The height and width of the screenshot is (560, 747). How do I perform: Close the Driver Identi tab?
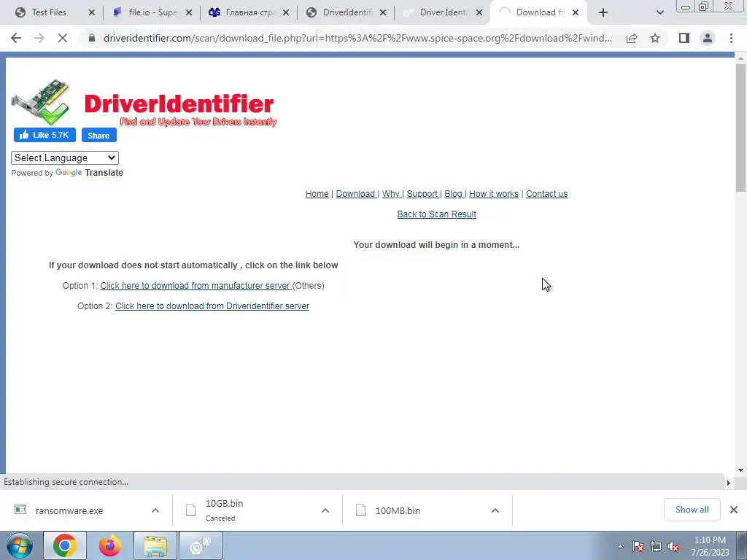[x=480, y=13]
